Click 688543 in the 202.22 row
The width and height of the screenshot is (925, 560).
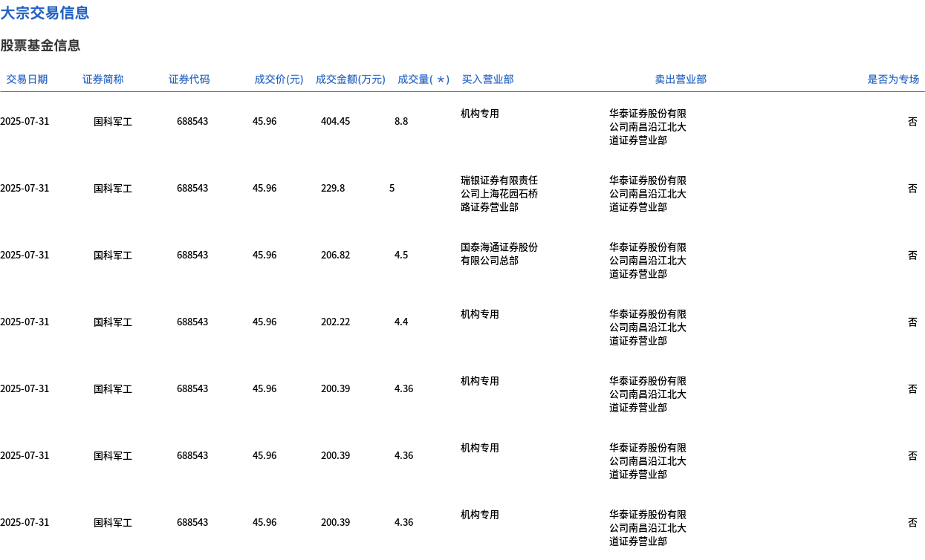click(x=192, y=322)
